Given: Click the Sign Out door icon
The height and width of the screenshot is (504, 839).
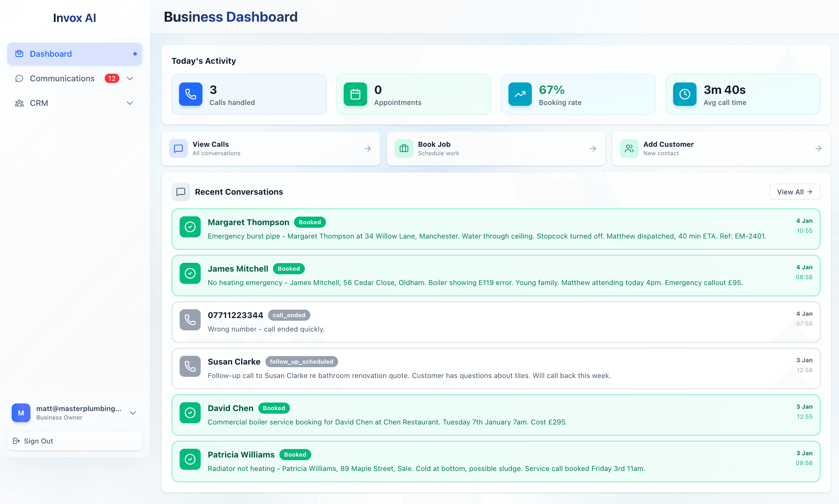Looking at the screenshot, I should point(16,441).
